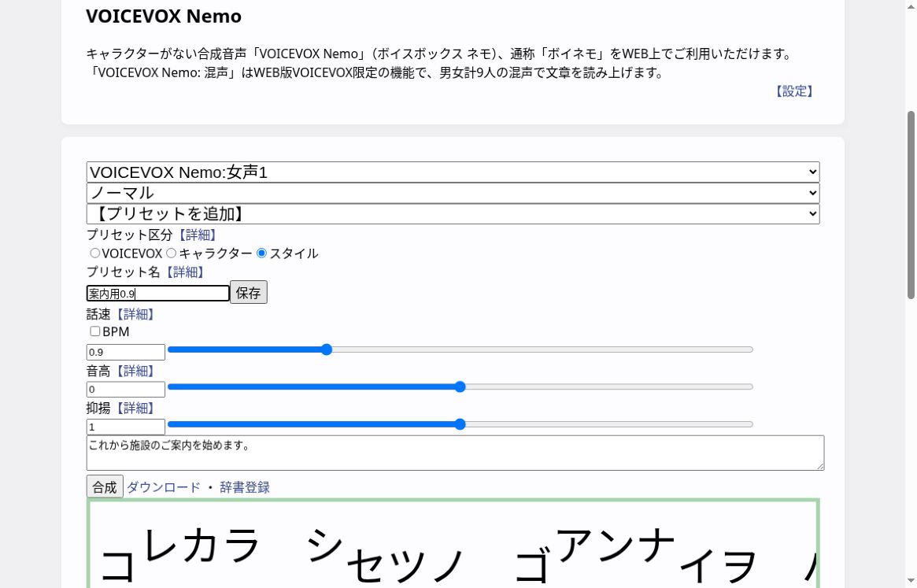Click the preset name field containing 案内用0.9

(x=158, y=293)
